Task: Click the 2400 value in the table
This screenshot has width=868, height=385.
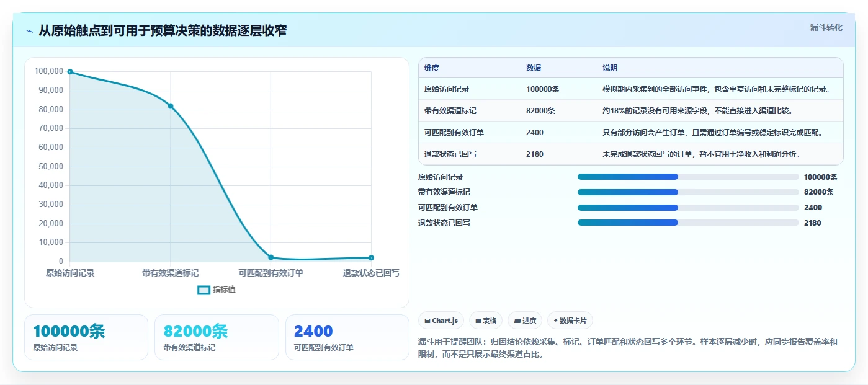Action: (x=535, y=133)
